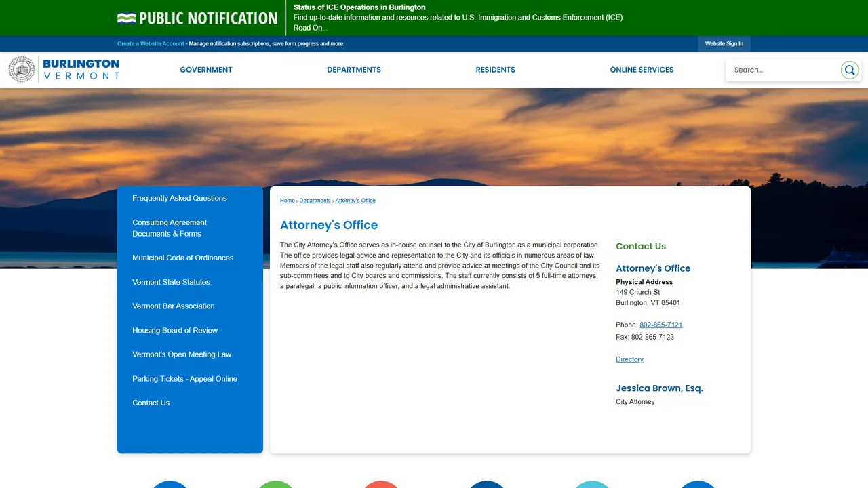
Task: View Municipal Code of Ordinances
Action: (183, 258)
